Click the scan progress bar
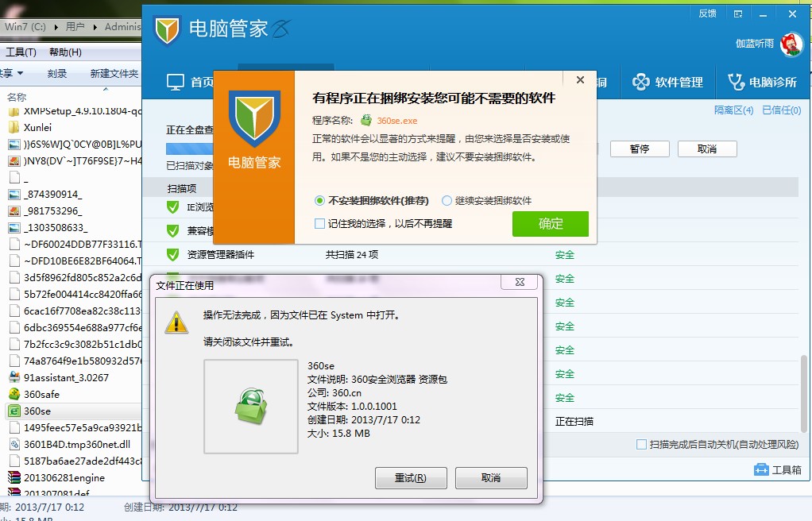This screenshot has height=521, width=812. 190,149
